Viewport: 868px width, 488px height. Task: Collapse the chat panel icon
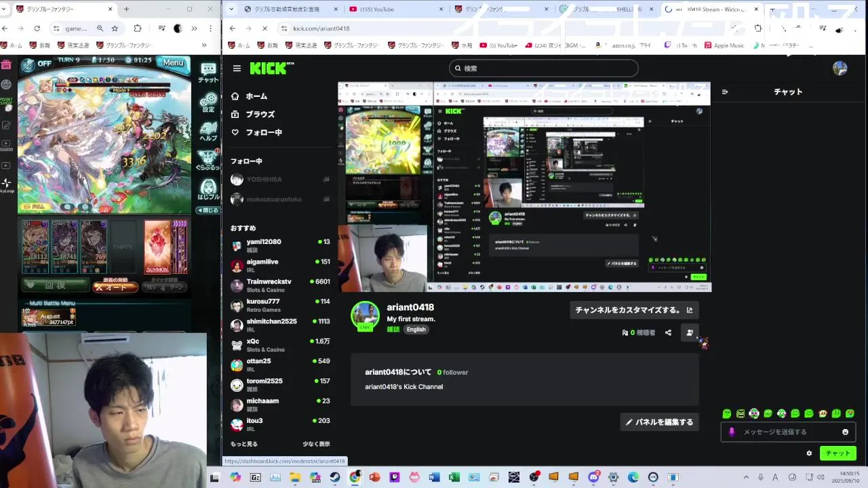coord(725,92)
